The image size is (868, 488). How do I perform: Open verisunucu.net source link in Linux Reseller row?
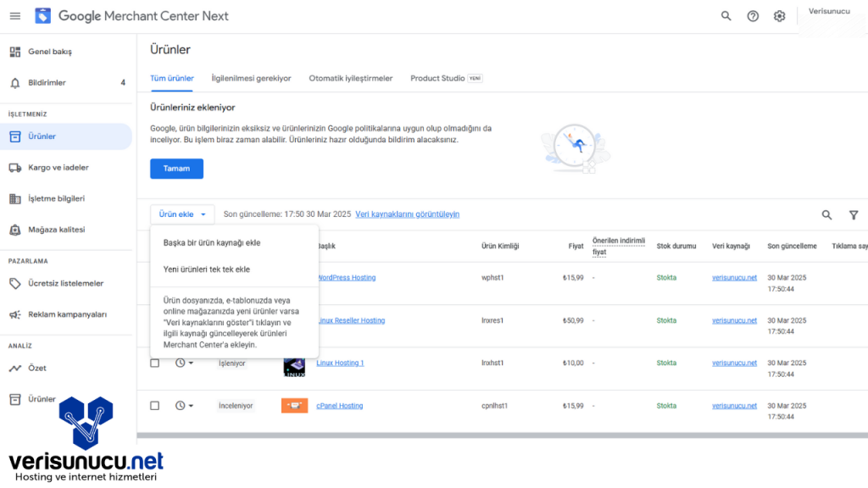click(734, 320)
